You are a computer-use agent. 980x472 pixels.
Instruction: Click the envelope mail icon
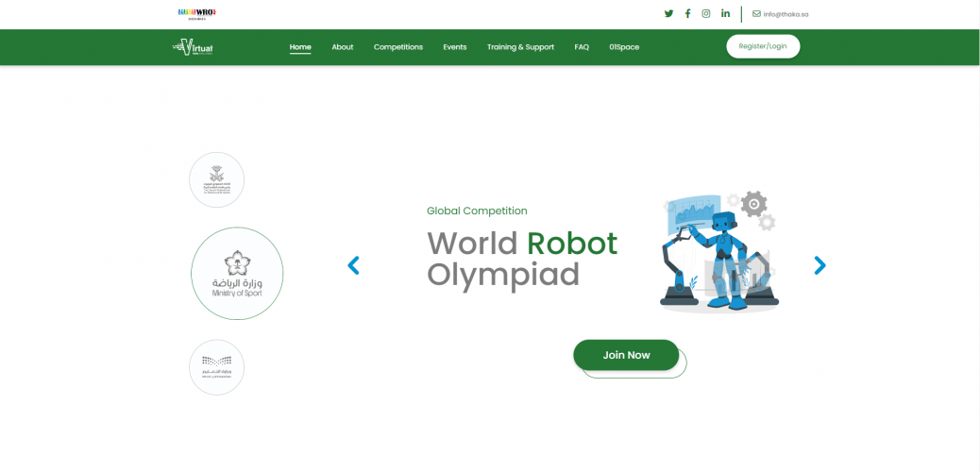click(756, 14)
